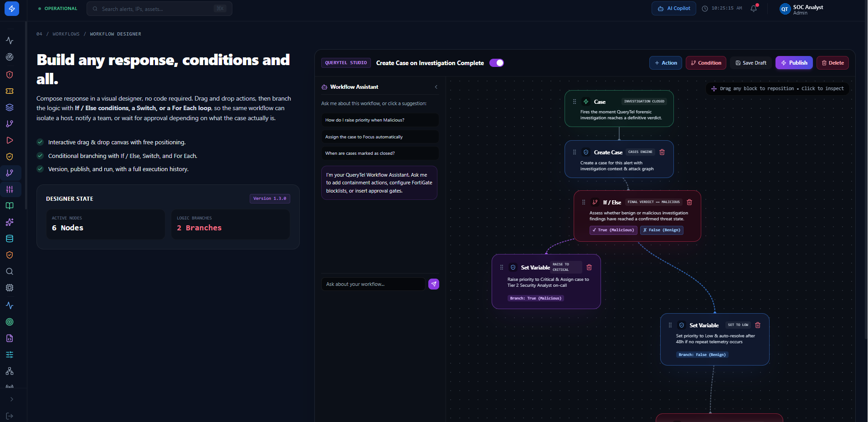Open the cyan database icon in sidebar
The width and height of the screenshot is (868, 422).
click(10, 239)
